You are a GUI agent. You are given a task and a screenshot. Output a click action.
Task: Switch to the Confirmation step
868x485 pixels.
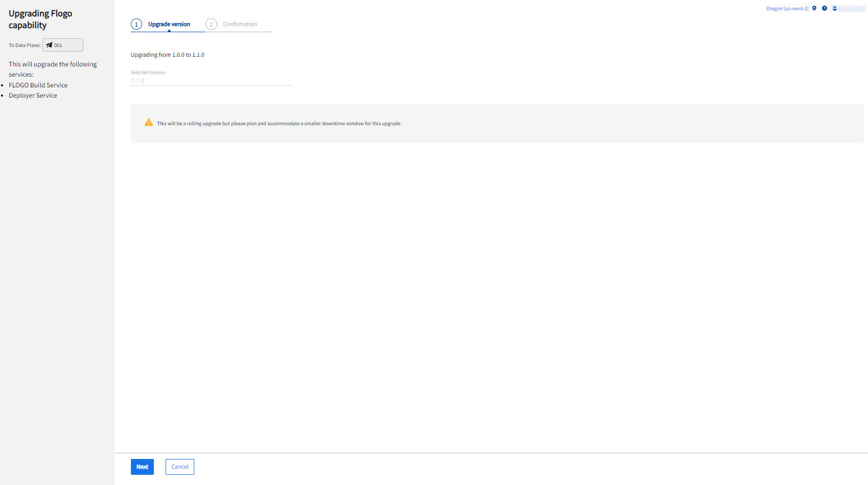point(240,24)
